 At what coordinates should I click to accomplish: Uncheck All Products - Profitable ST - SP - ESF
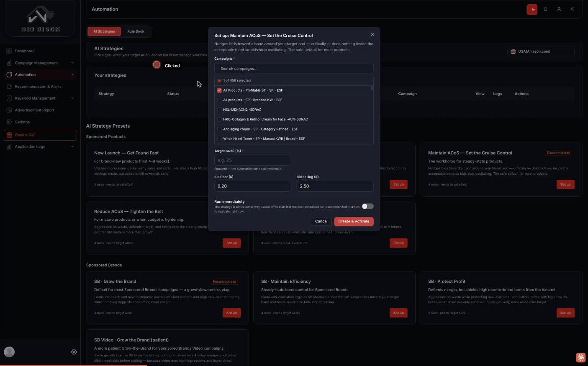pyautogui.click(x=219, y=90)
